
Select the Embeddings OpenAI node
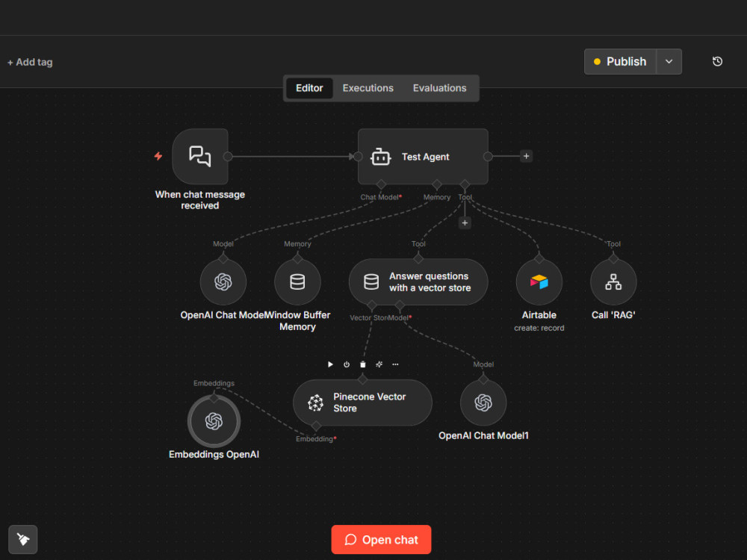point(214,421)
